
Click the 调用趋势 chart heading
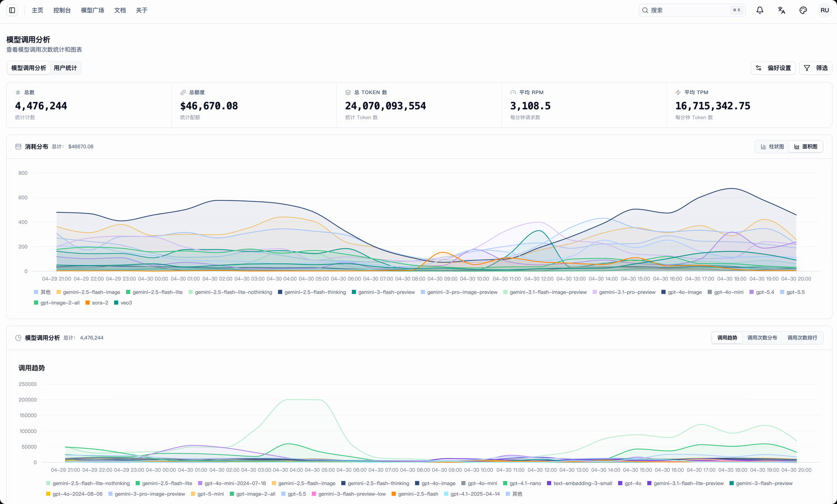pos(32,368)
